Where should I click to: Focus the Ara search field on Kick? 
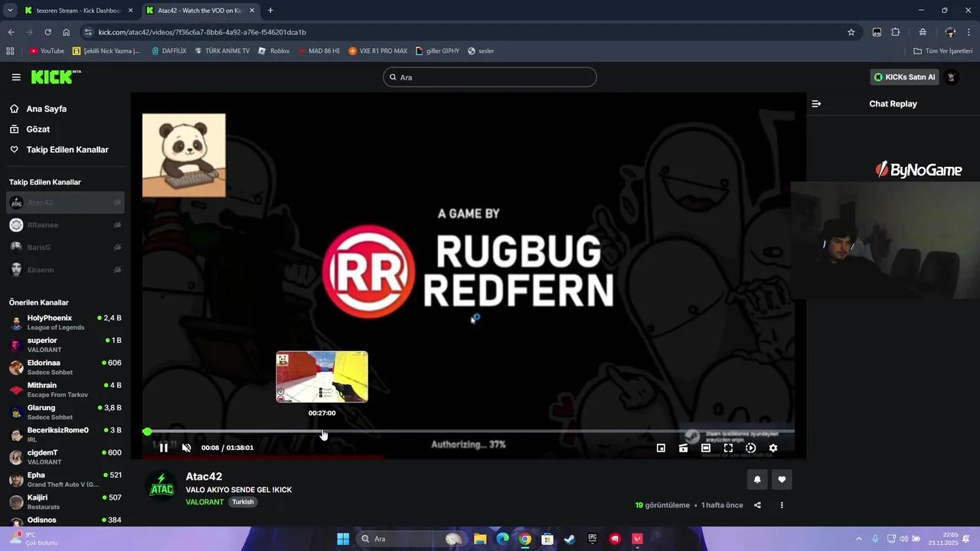point(490,77)
